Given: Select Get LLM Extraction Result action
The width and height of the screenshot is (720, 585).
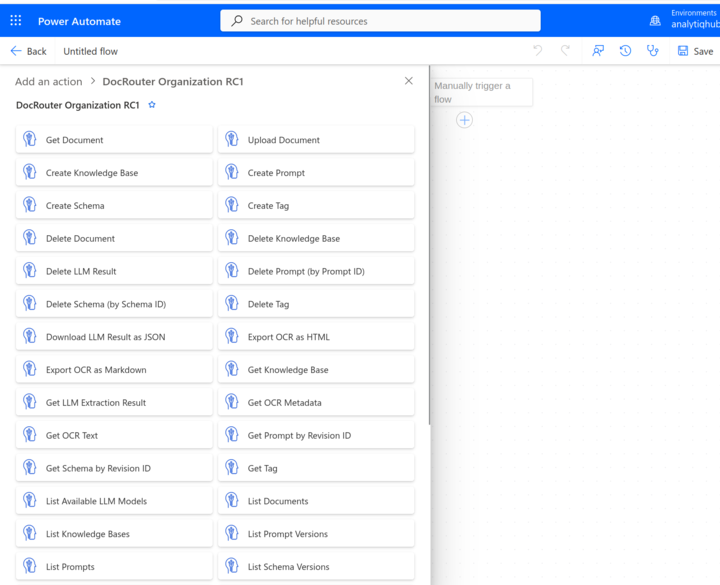Looking at the screenshot, I should click(114, 402).
